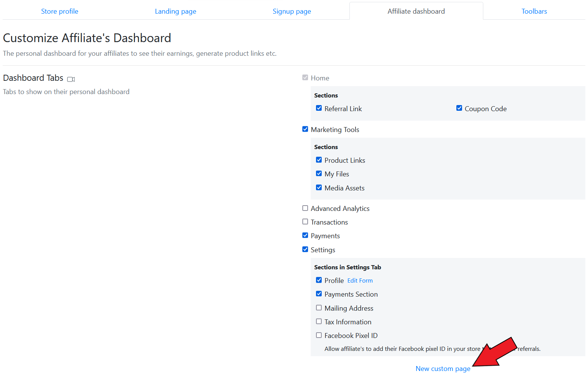The image size is (588, 374).
Task: Open the Store profile tab
Action: click(x=60, y=11)
